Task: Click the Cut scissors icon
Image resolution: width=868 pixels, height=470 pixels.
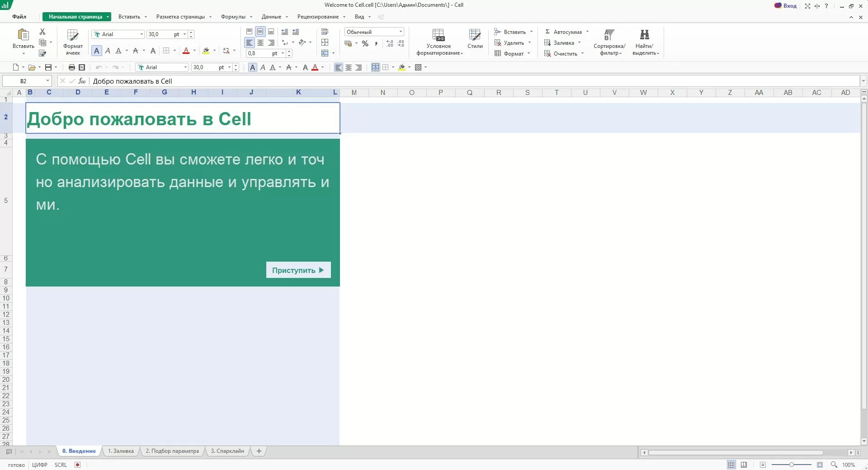Action: tap(42, 32)
